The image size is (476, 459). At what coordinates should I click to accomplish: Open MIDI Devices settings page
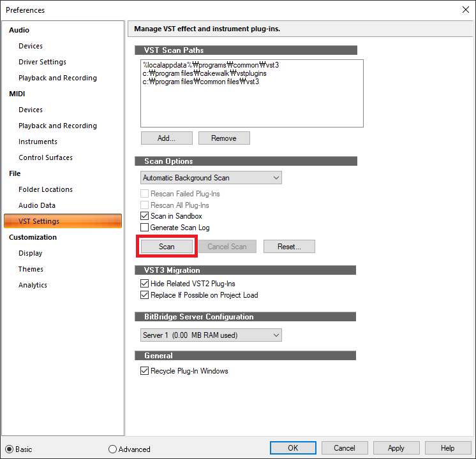(31, 110)
